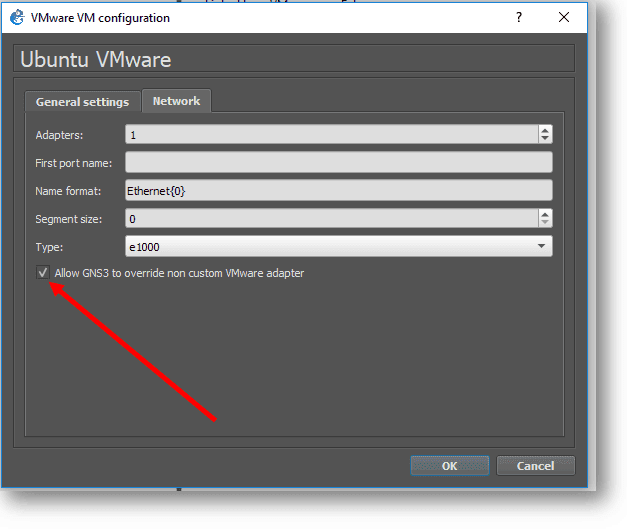This screenshot has width=627, height=529.
Task: Increase the Adapters count with up arrow
Action: pos(545,130)
